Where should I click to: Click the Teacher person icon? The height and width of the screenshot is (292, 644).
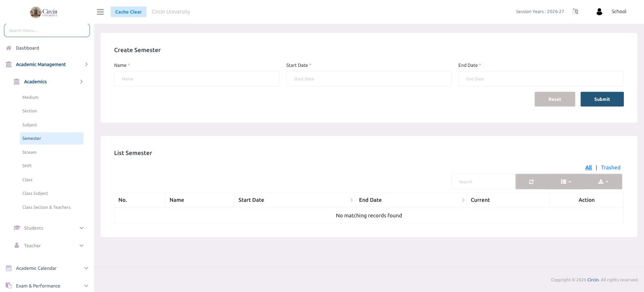16,245
